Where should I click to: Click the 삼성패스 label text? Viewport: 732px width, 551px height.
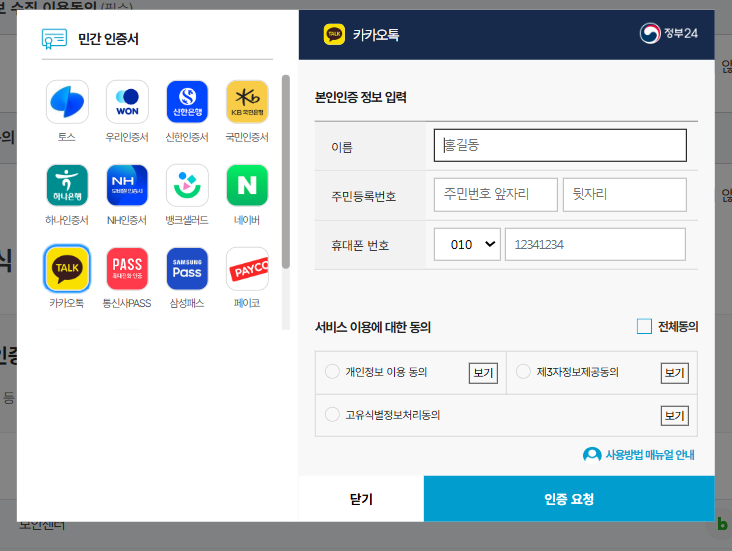[x=187, y=303]
